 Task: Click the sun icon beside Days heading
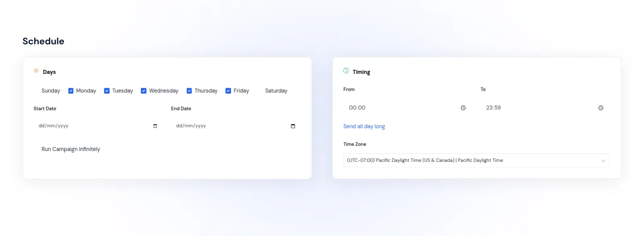[36, 71]
